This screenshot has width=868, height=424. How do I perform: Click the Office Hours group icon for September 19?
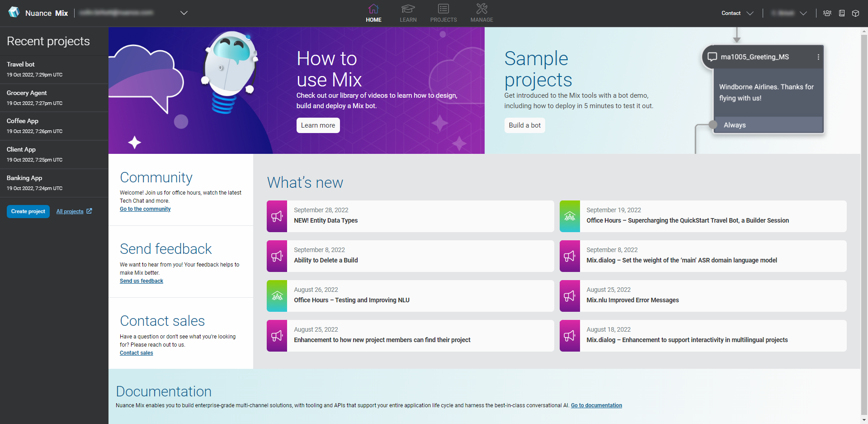[x=570, y=216]
